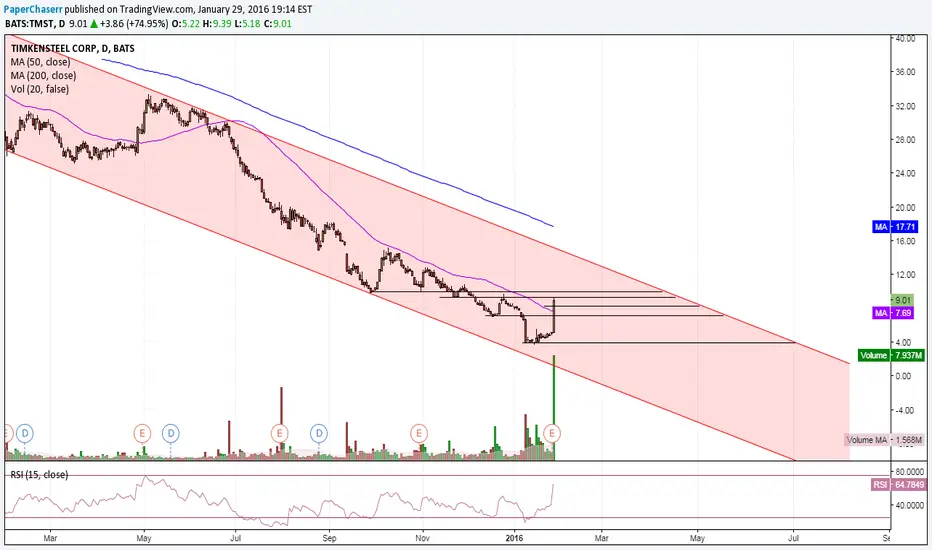
Task: Click the TIMKENSTEEL CORP, D, BATS chart title
Action: pos(73,49)
